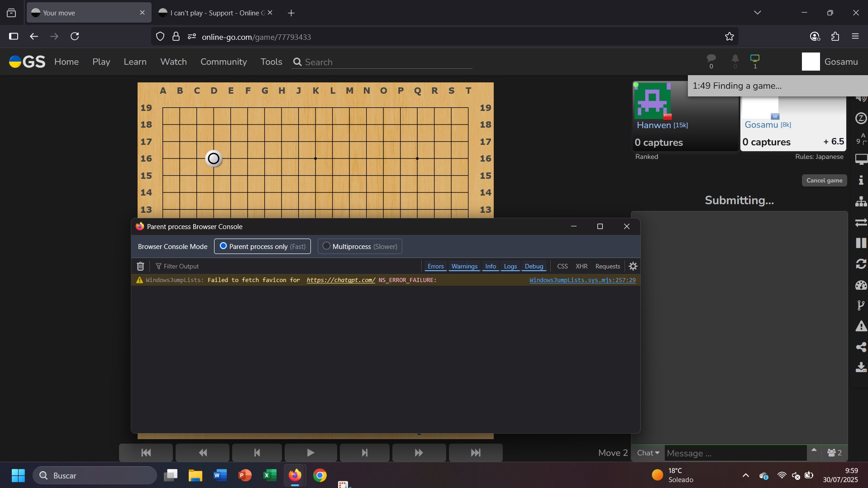Open the Community menu
868x488 pixels.
point(224,62)
